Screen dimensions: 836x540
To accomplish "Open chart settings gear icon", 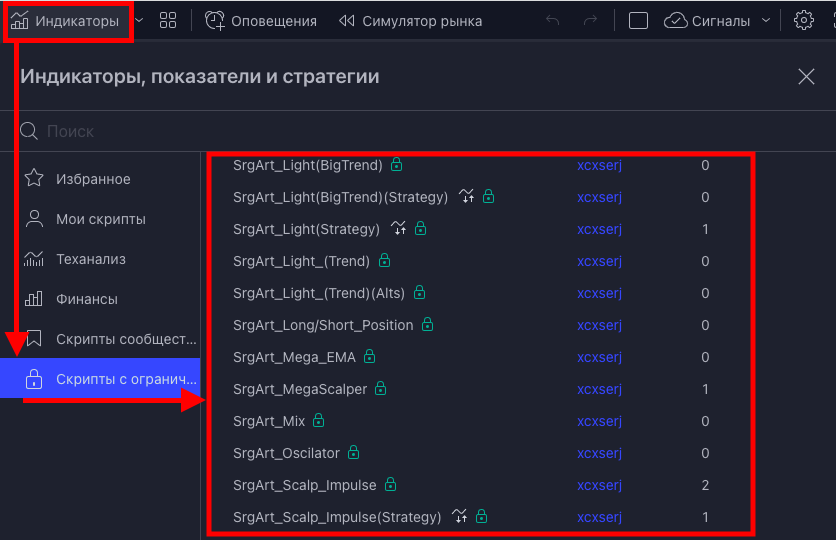I will coord(803,21).
